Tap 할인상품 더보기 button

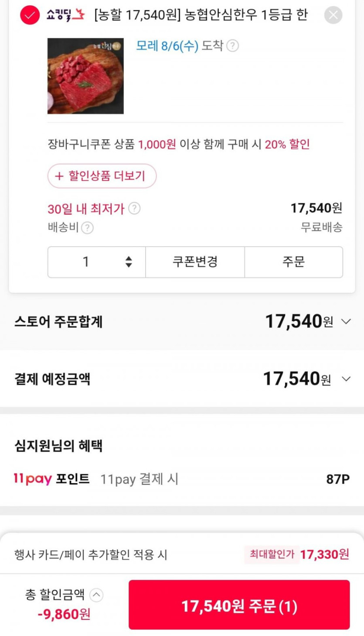tap(102, 176)
